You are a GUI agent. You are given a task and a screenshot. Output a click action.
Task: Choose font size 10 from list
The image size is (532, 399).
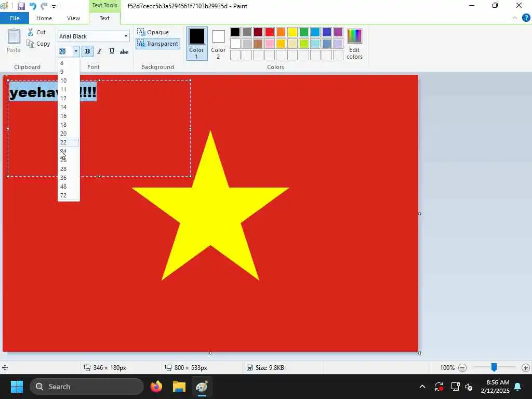69,81
